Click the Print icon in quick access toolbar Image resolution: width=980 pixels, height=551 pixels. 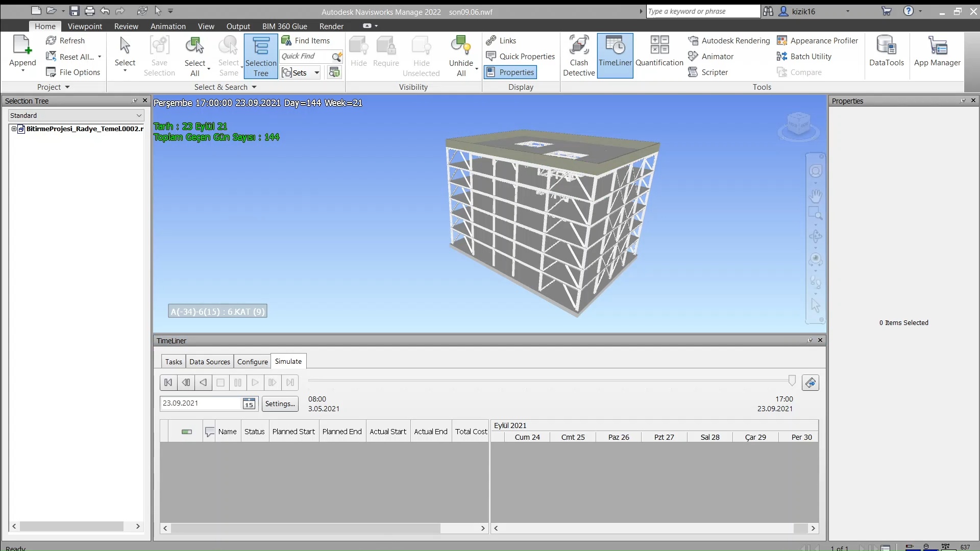coord(90,11)
